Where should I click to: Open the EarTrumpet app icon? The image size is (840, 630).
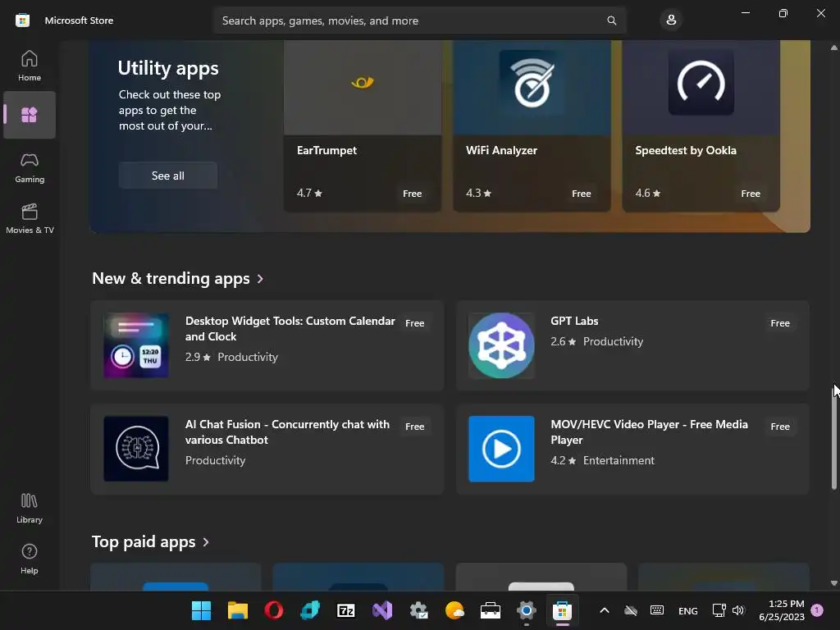(x=363, y=83)
